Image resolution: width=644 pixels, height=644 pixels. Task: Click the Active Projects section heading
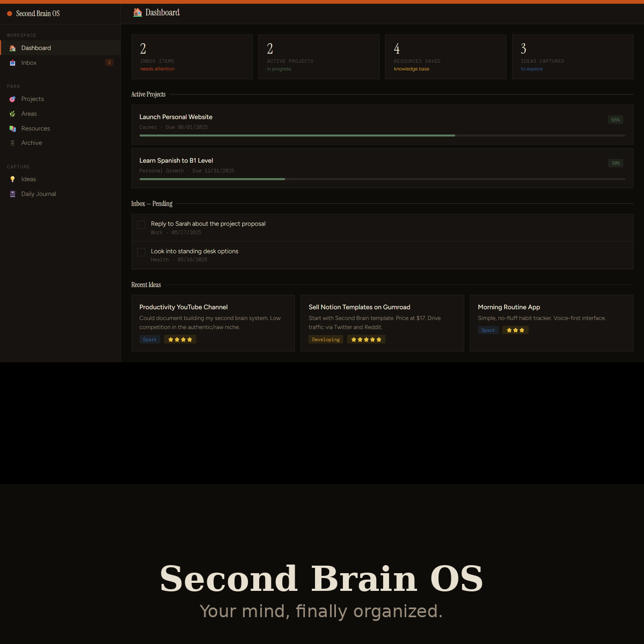(x=148, y=94)
